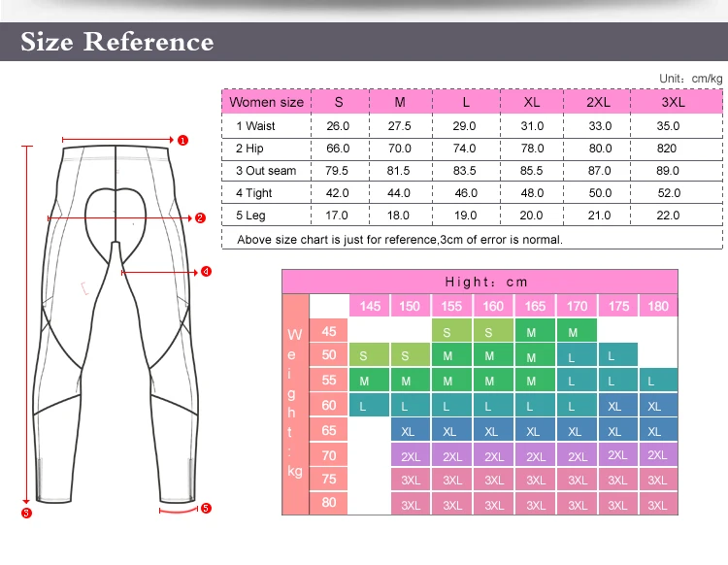This screenshot has width=728, height=565.
Task: Click the "2XL" column header in the size table
Action: [598, 102]
